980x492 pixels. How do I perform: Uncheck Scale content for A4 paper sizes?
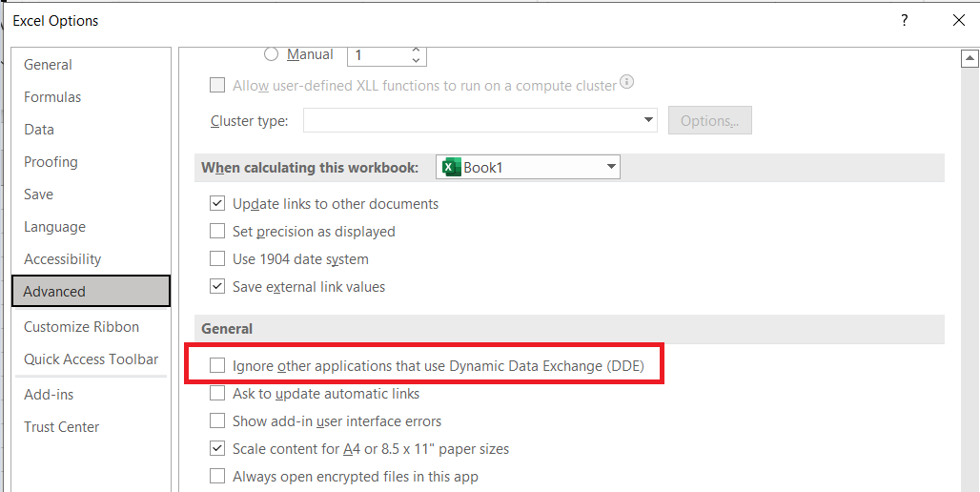216,448
